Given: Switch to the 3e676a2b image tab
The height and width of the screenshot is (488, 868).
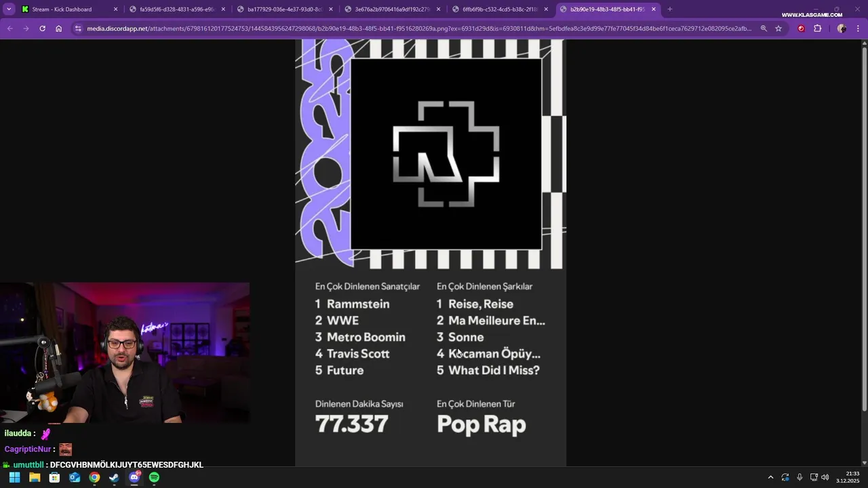Looking at the screenshot, I should (392, 9).
